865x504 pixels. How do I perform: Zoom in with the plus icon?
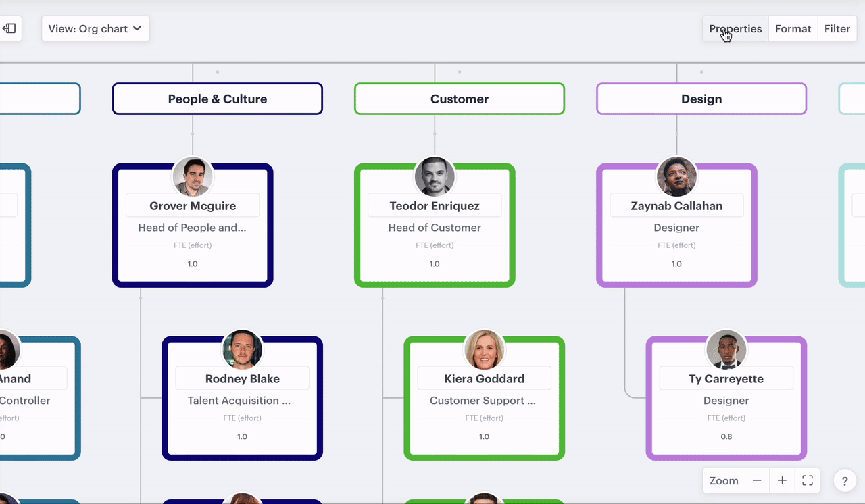click(782, 480)
